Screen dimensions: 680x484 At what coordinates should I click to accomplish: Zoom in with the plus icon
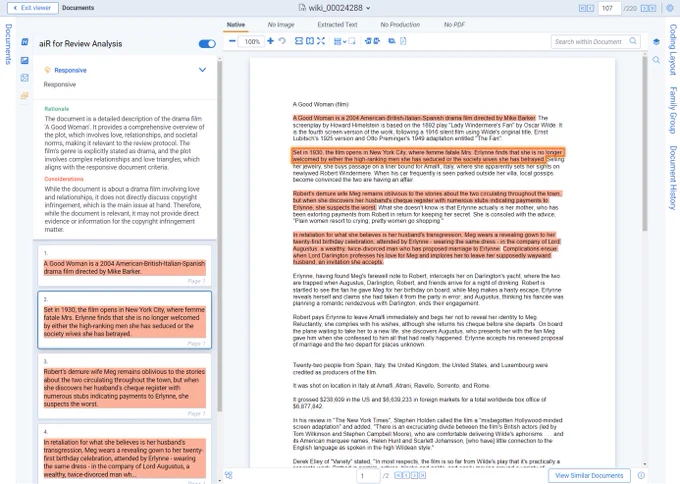[x=271, y=41]
